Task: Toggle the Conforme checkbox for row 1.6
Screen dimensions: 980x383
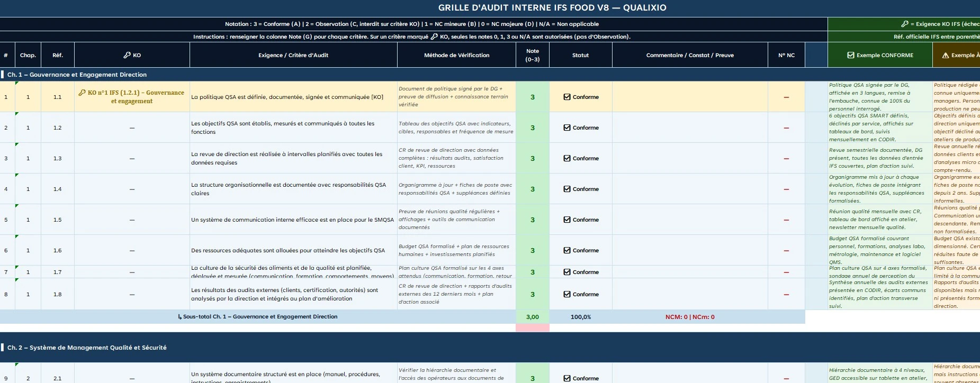Action: 567,250
